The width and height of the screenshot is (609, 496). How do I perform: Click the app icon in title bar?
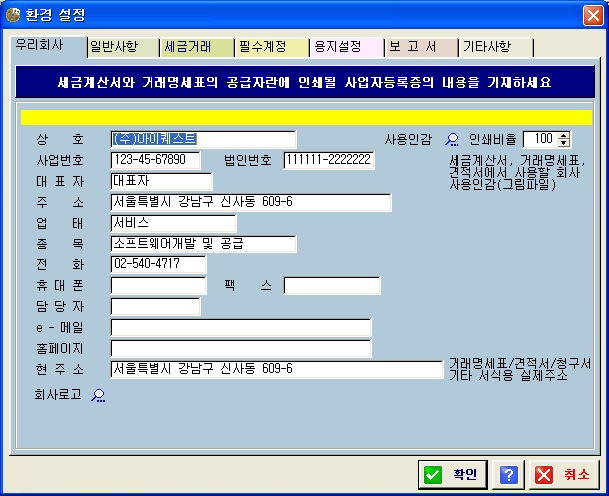pyautogui.click(x=13, y=15)
